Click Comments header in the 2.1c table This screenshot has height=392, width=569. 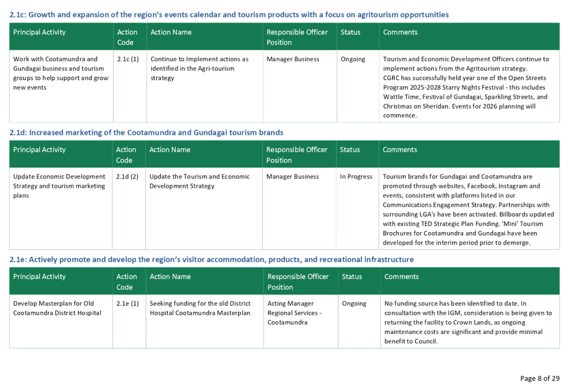pos(400,32)
